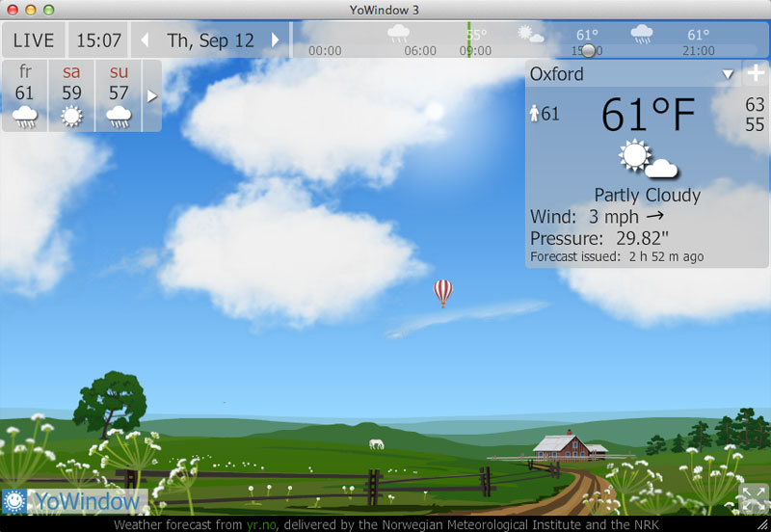Click the wind direction arrow
Viewport: 771px width, 532px height.
(655, 215)
